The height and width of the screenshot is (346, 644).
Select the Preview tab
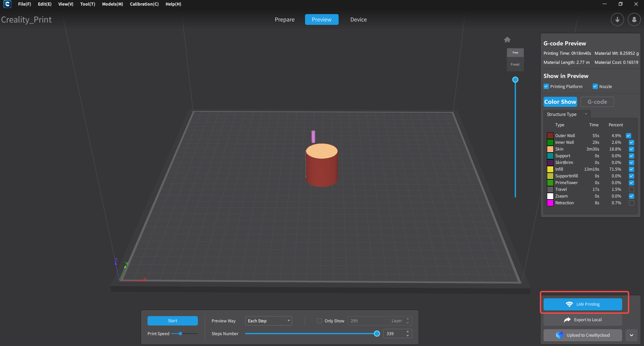pyautogui.click(x=321, y=19)
